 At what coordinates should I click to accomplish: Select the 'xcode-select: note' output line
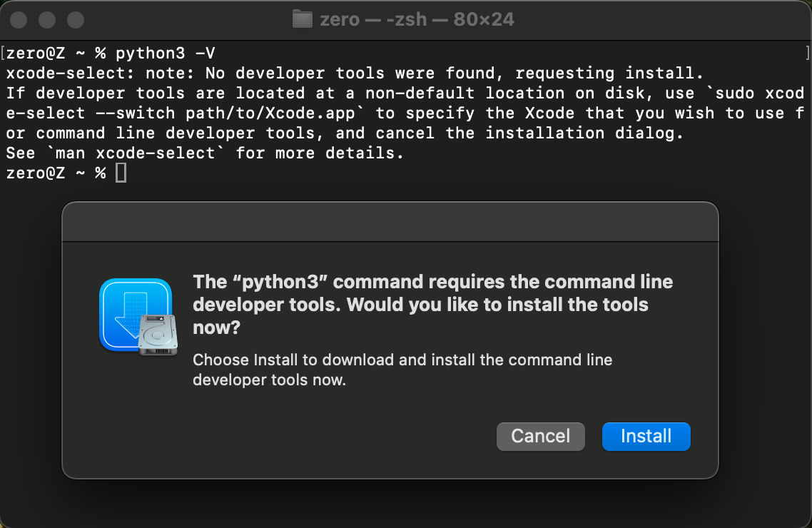pyautogui.click(x=355, y=73)
